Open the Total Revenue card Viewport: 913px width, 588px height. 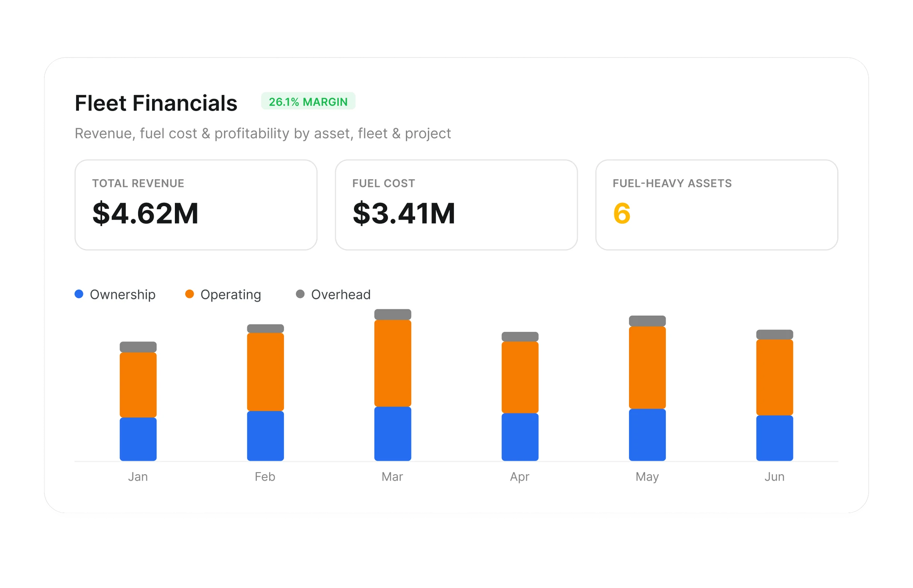pyautogui.click(x=196, y=205)
